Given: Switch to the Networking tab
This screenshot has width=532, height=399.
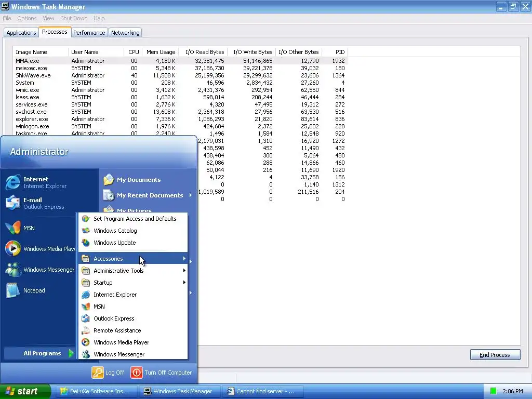Looking at the screenshot, I should point(125,33).
